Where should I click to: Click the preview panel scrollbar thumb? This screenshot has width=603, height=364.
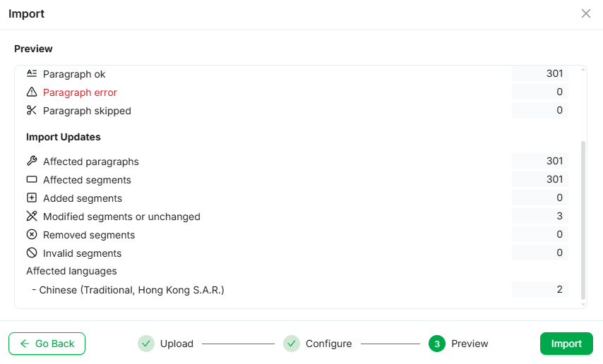[583, 219]
